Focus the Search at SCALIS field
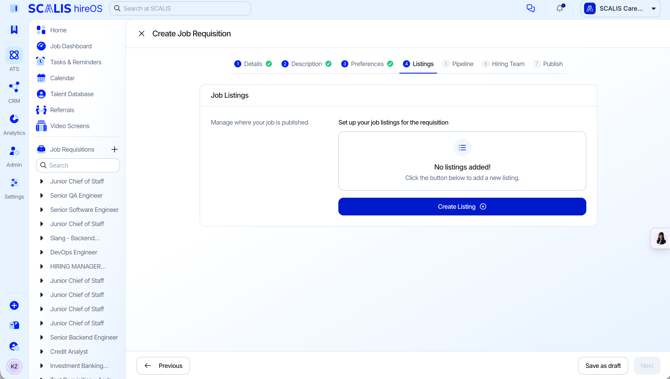This screenshot has height=379, width=670. pyautogui.click(x=180, y=9)
